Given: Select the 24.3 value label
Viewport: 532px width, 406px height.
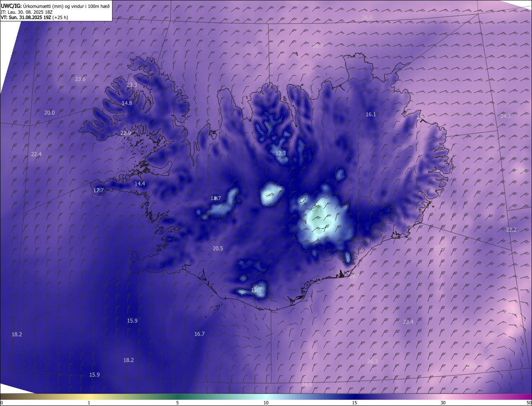Looking at the screenshot, I should tap(505, 116).
